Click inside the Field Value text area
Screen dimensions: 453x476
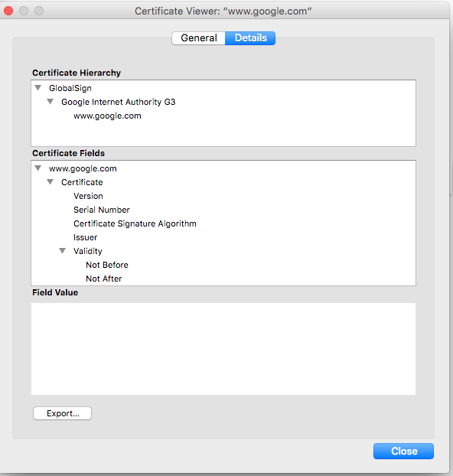click(223, 349)
